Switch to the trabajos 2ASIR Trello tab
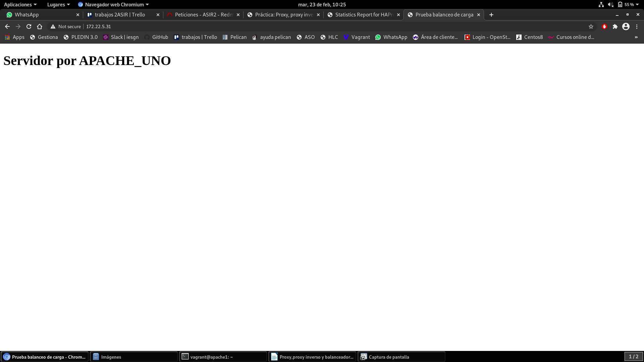The image size is (644, 362). [120, 15]
